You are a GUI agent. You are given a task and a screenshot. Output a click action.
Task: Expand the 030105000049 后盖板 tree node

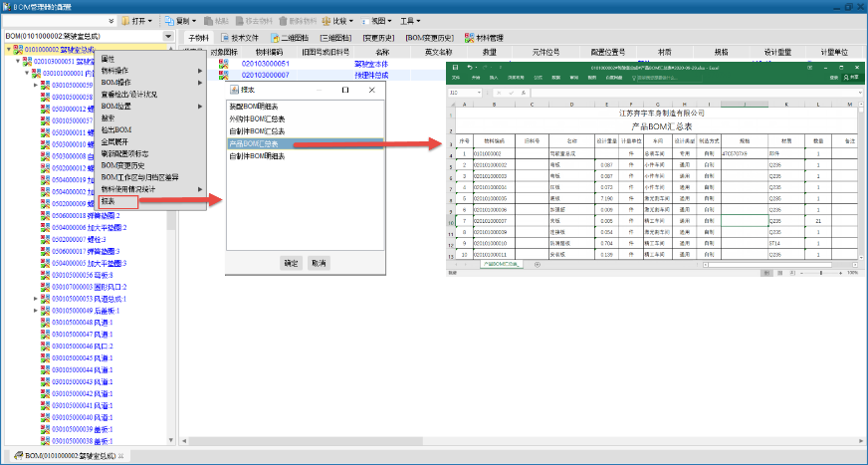(35, 311)
